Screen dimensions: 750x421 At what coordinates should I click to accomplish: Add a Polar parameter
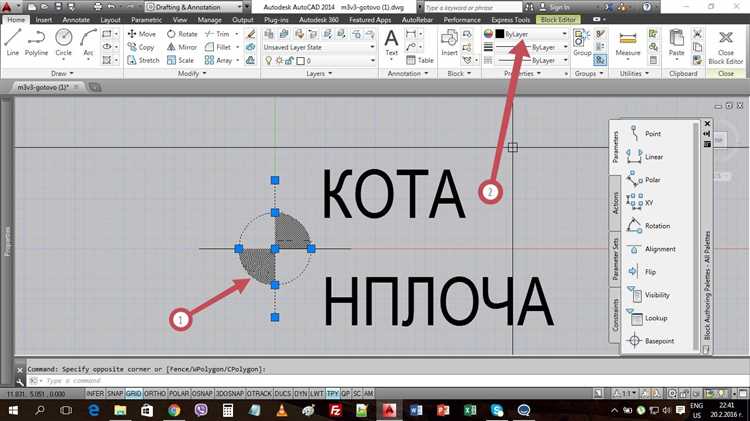click(644, 179)
